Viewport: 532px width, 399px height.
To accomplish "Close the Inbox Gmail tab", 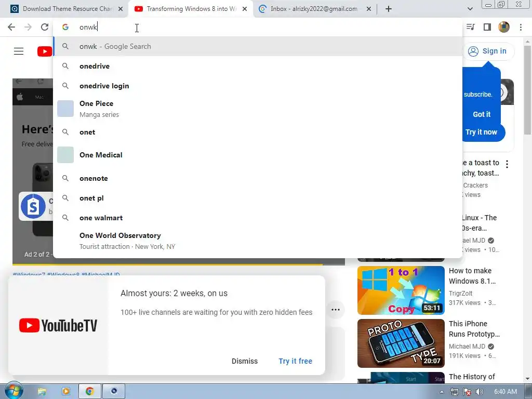I will click(369, 9).
